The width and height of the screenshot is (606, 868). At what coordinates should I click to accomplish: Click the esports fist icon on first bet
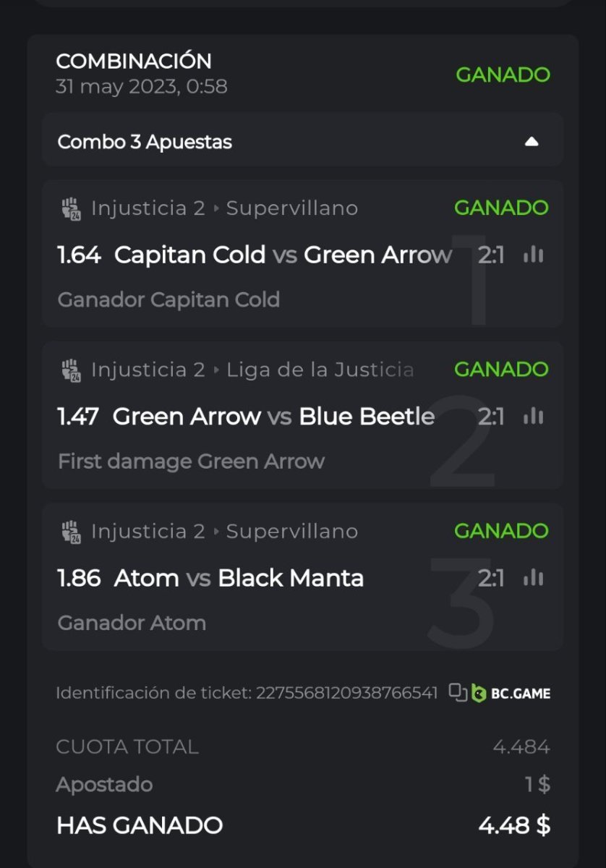click(71, 209)
